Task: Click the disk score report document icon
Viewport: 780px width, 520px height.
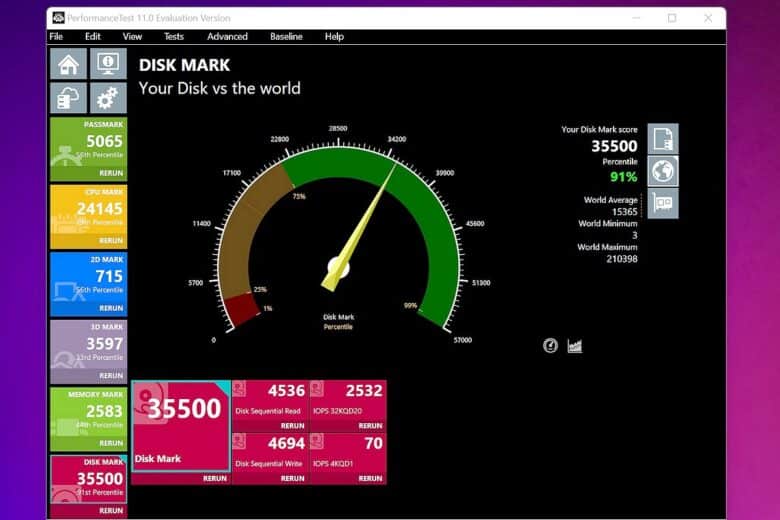Action: 663,139
